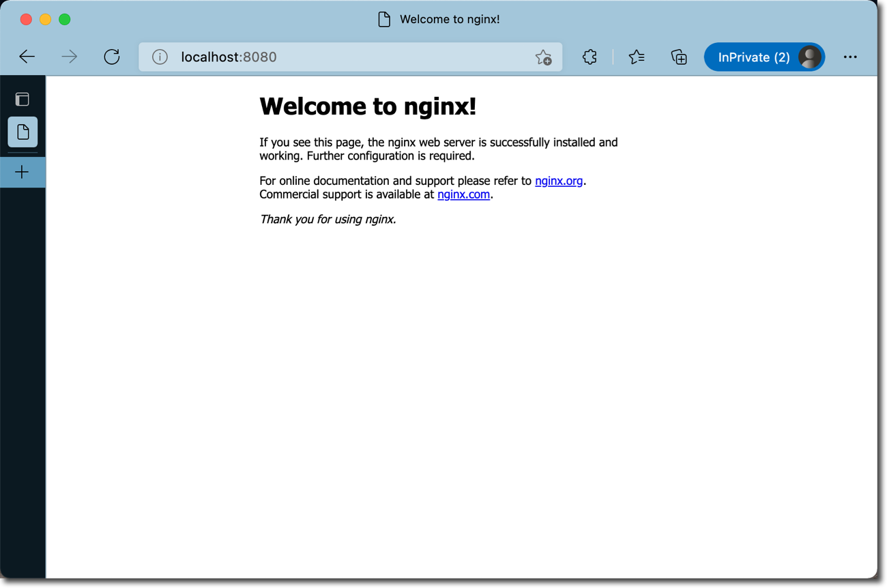Screen dimensions: 887x588
Task: Open the tab actions menu in sidebar
Action: tap(23, 100)
